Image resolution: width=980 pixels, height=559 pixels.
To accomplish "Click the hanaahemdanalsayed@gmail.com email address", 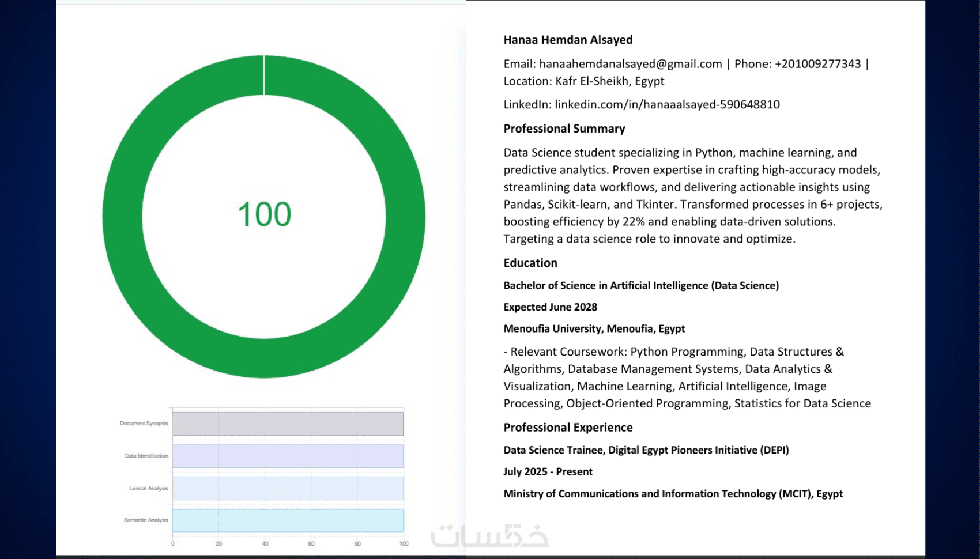I will 630,64.
